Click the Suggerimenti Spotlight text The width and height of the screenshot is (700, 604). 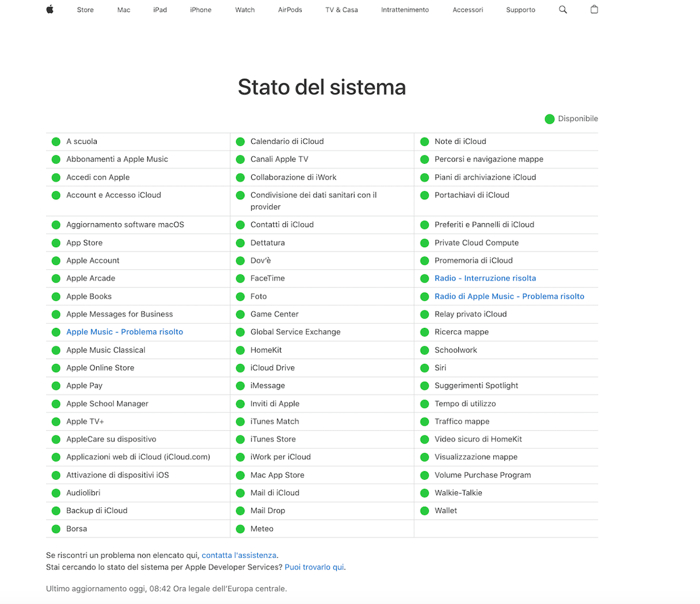[x=477, y=386]
